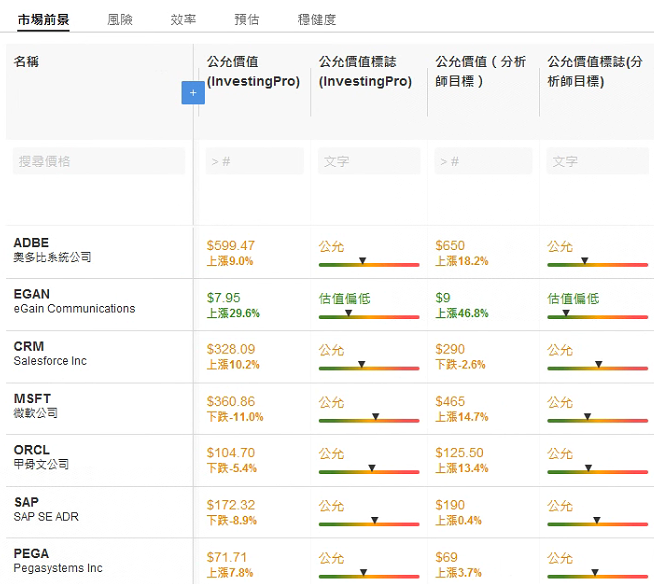
Task: Open the 預估 tab
Action: (247, 20)
